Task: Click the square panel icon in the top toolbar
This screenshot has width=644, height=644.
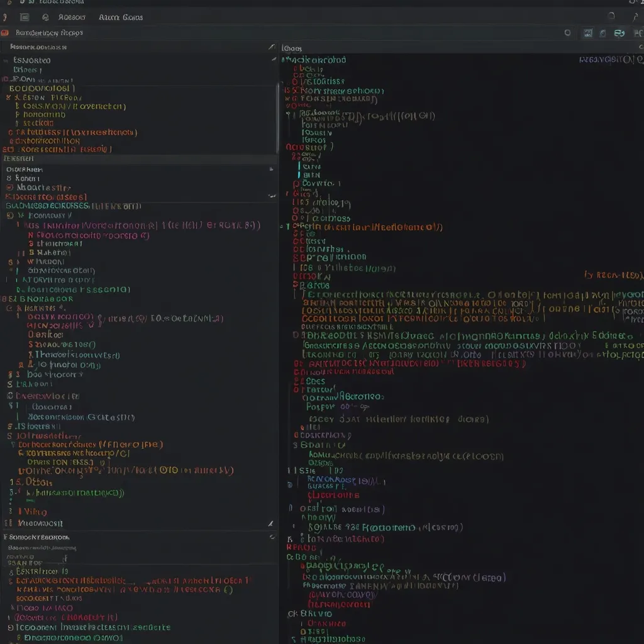Action: tap(25, 18)
